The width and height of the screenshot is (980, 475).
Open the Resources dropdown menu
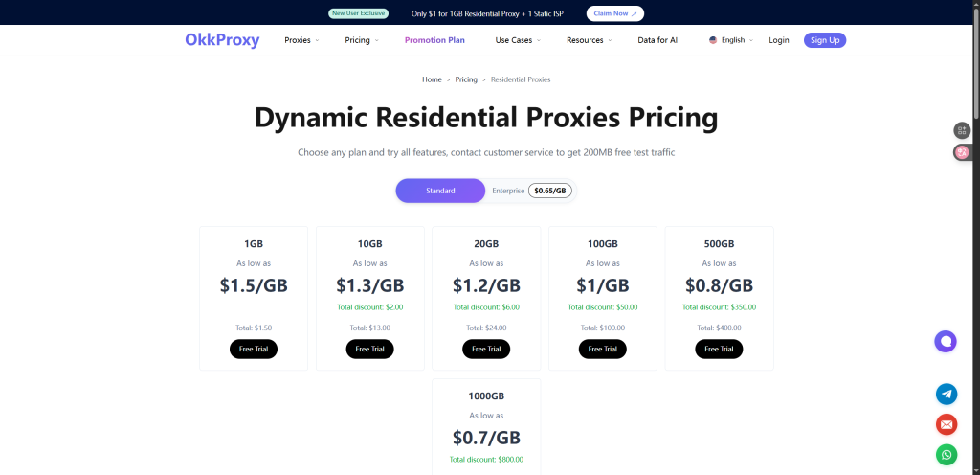589,40
